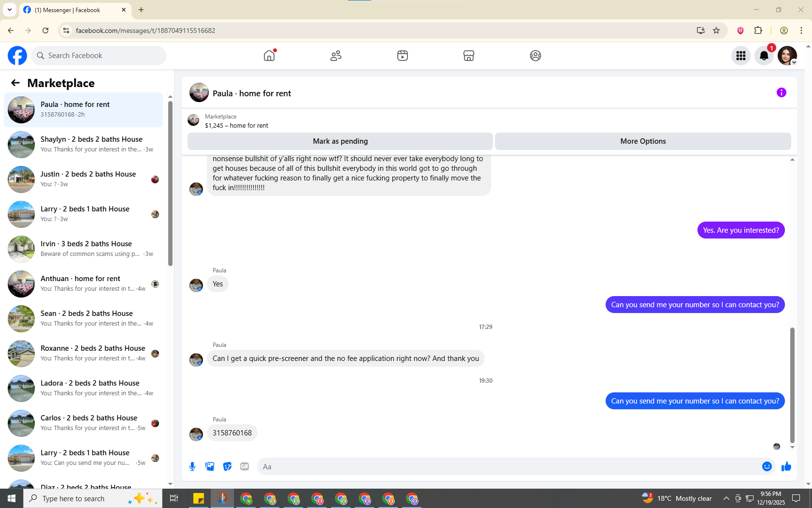Focus the Aa message input field
This screenshot has height=508, width=812.
(508, 466)
